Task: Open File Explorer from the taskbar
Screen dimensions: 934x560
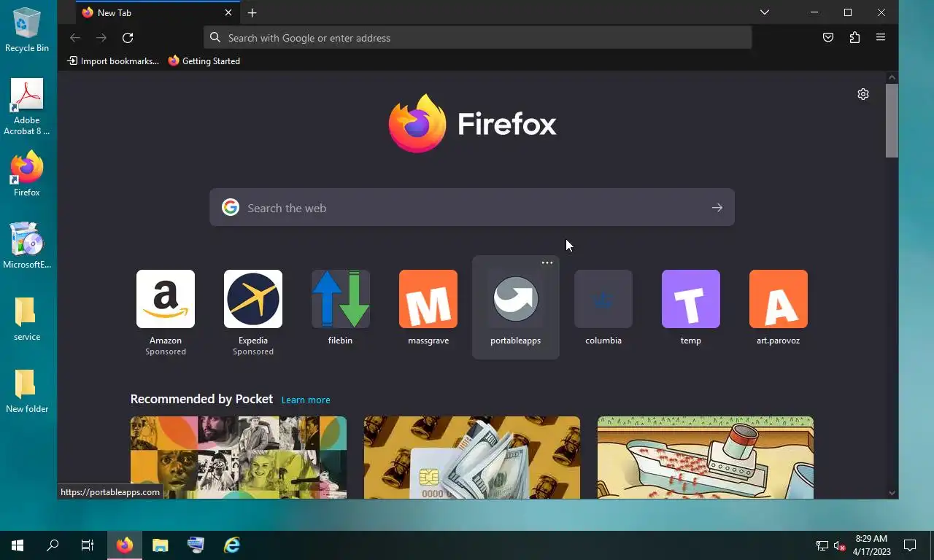Action: (x=160, y=545)
